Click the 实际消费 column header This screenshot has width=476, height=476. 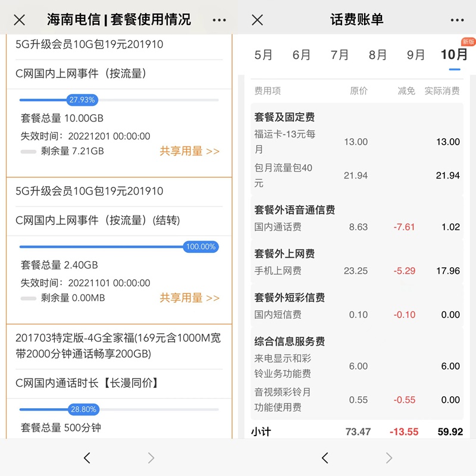[x=442, y=91]
